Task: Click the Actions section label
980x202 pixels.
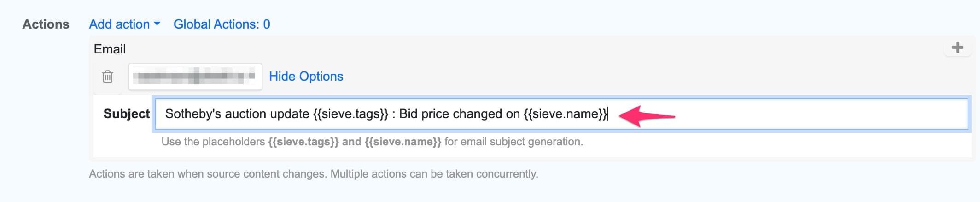Action: [x=46, y=24]
